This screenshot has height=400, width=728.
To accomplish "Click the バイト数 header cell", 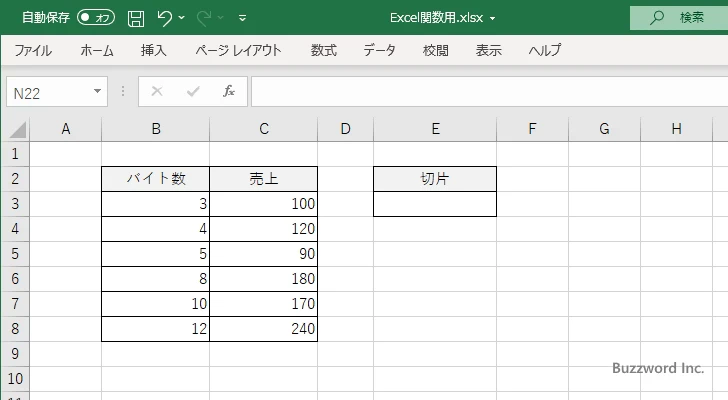I will [156, 179].
